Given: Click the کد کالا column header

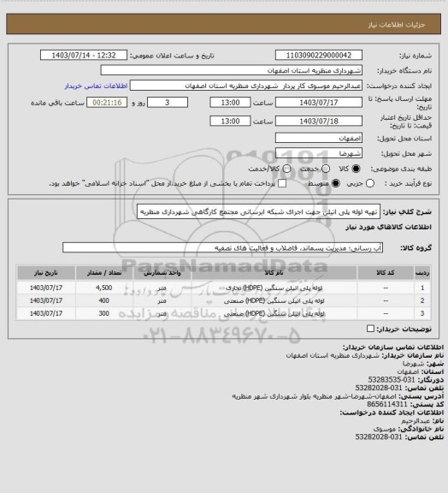Looking at the screenshot, I should click(x=386, y=272).
